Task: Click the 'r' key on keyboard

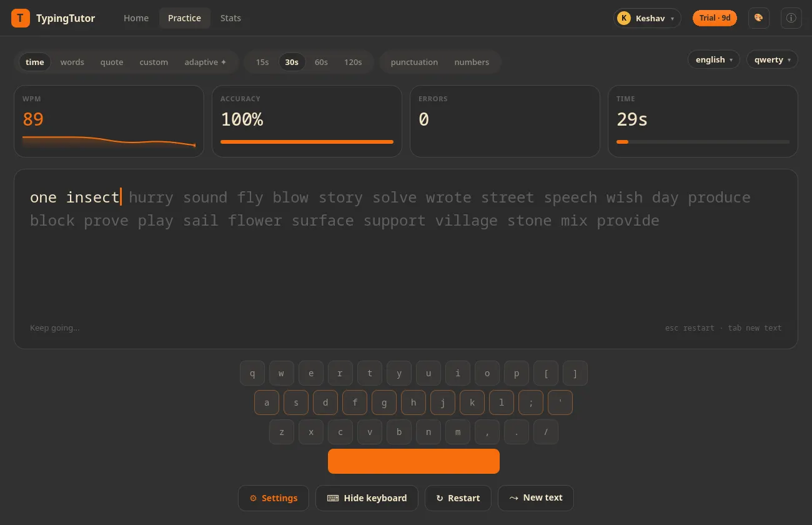Action: click(340, 374)
